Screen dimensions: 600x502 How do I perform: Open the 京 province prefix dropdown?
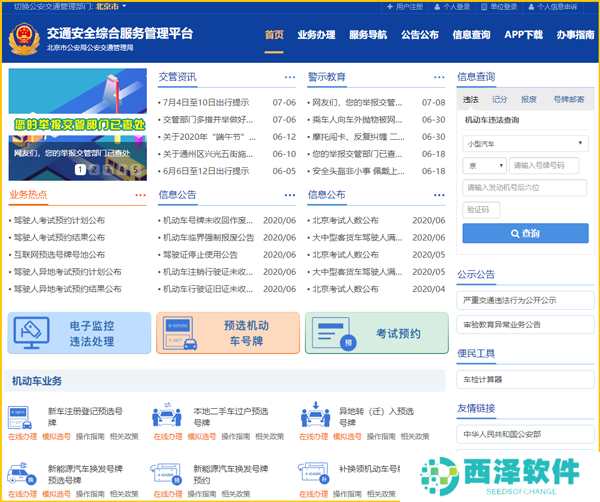(x=483, y=165)
